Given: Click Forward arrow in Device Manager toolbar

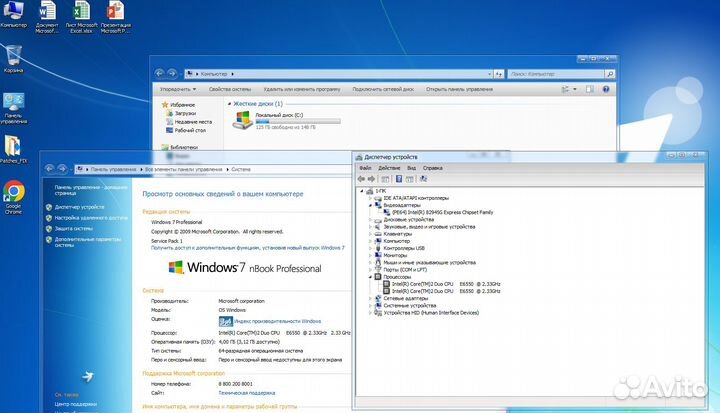Looking at the screenshot, I should 371,179.
